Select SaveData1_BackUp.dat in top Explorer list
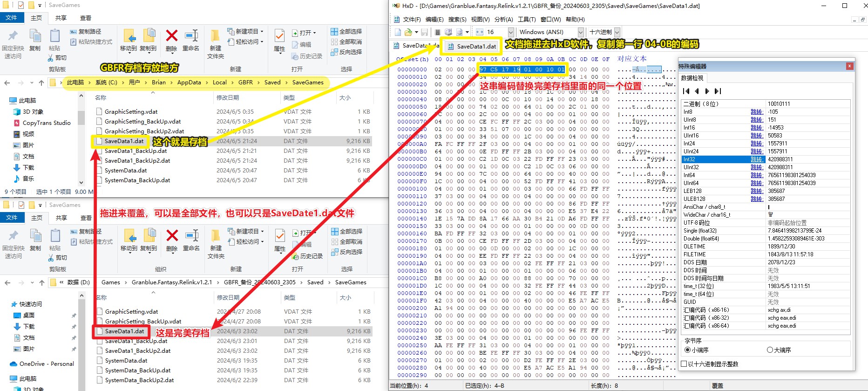The image size is (868, 391). (136, 151)
